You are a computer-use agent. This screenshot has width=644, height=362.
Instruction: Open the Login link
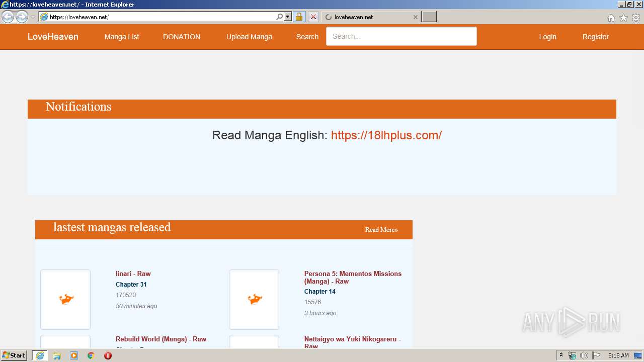click(x=547, y=37)
